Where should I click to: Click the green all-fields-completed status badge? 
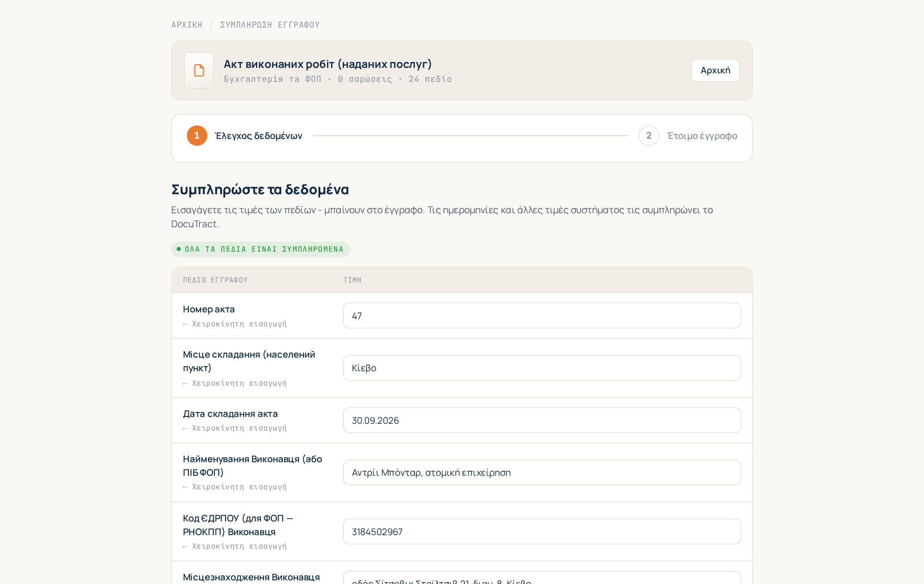click(x=261, y=249)
